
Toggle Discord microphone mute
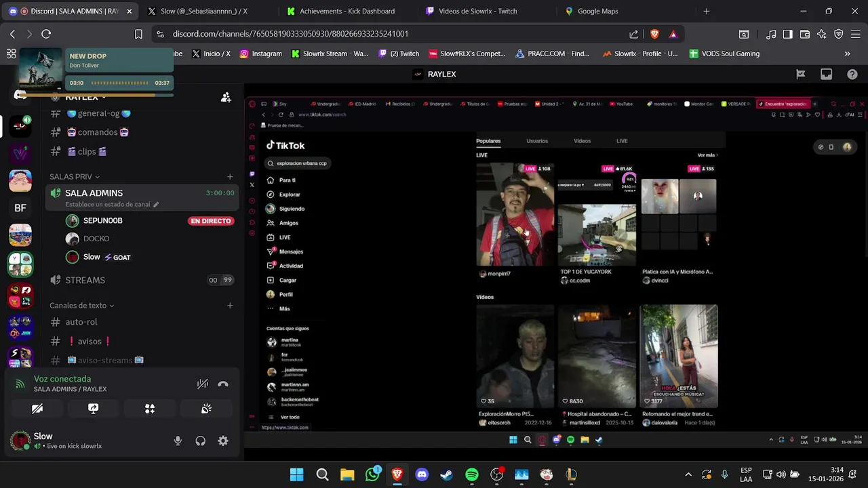coord(178,441)
